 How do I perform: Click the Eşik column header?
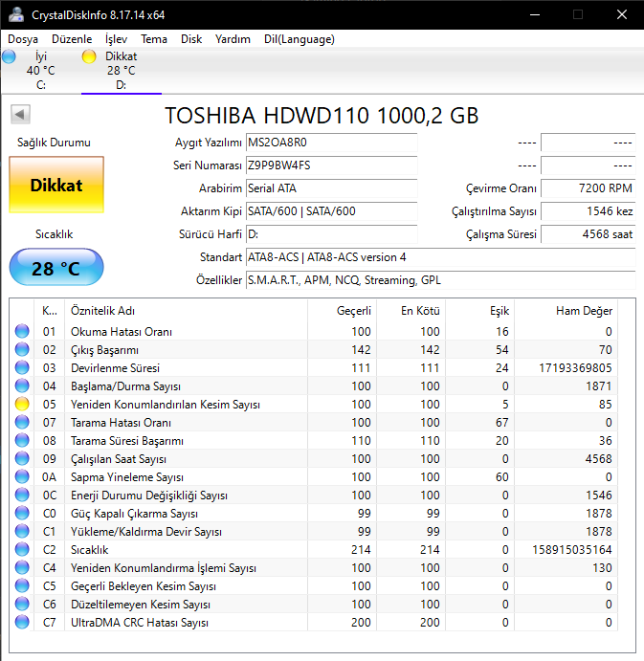480,311
